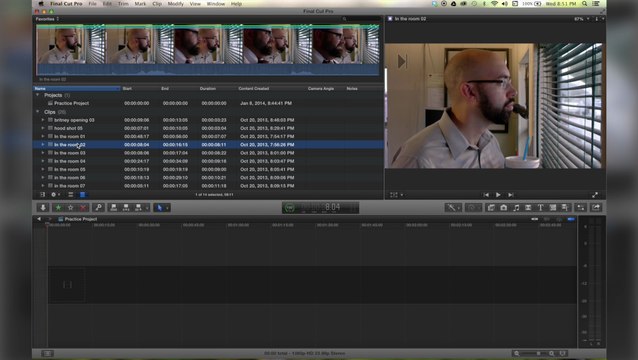This screenshot has width=638, height=360.
Task: Show the Themes browser
Action: [x=565, y=207]
